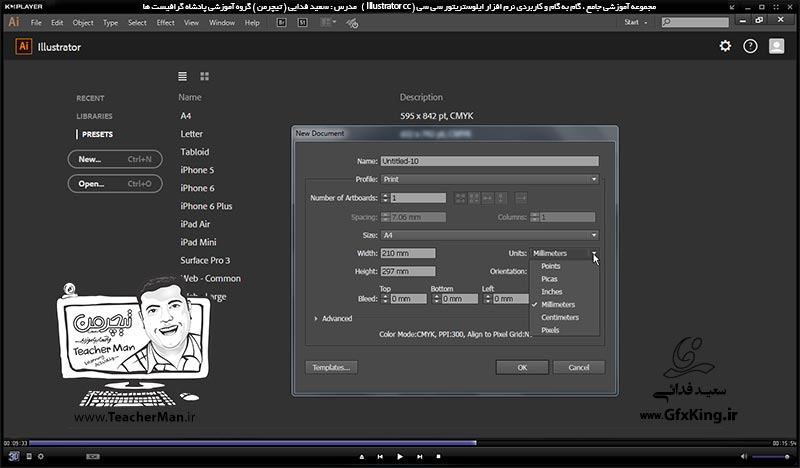Click the change layout direction icon
This screenshot has width=800, height=468.
click(x=521, y=198)
